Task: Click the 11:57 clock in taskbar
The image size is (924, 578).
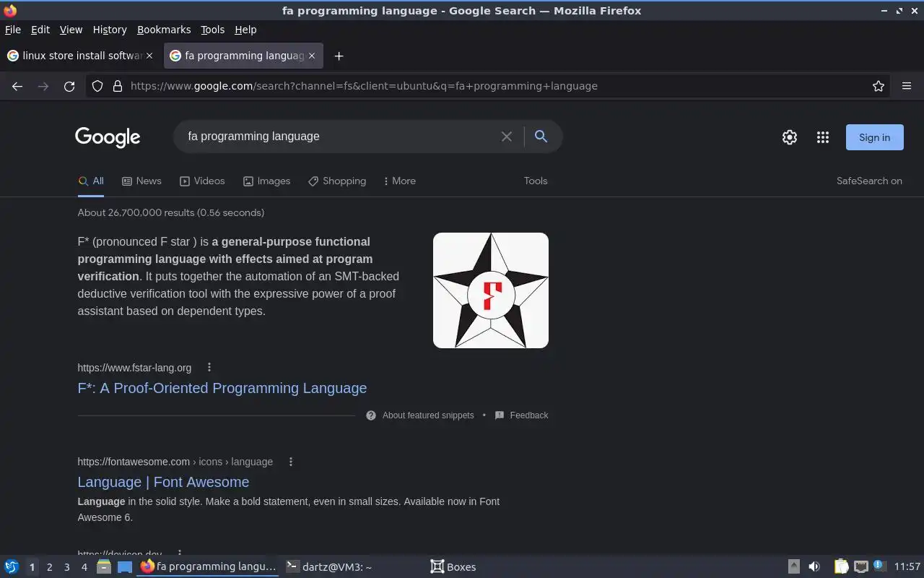Action: point(907,567)
